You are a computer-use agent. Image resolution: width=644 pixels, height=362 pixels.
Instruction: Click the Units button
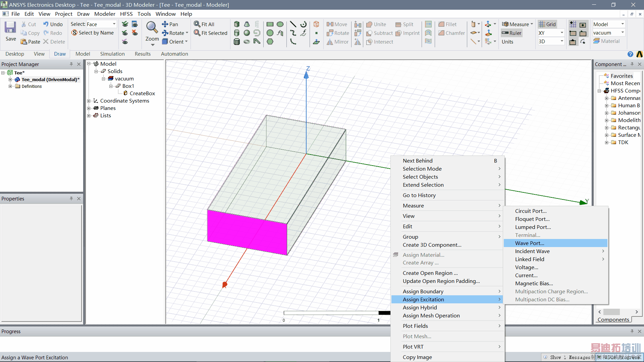(x=507, y=42)
